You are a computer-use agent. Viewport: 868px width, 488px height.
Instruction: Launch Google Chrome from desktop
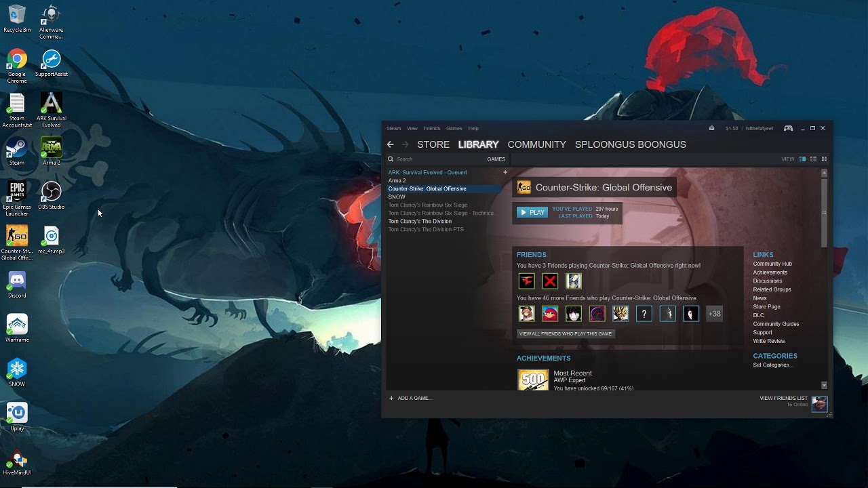click(x=17, y=66)
